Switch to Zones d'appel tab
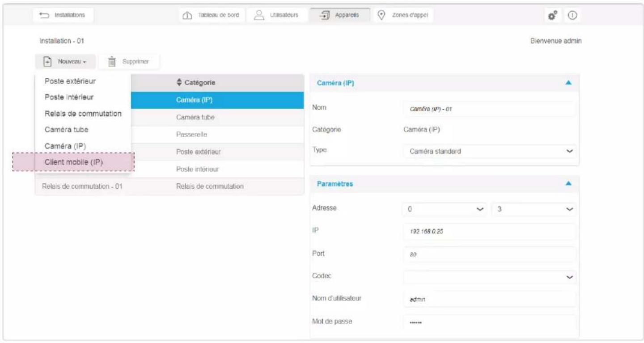This screenshot has width=644, height=343. coord(403,15)
